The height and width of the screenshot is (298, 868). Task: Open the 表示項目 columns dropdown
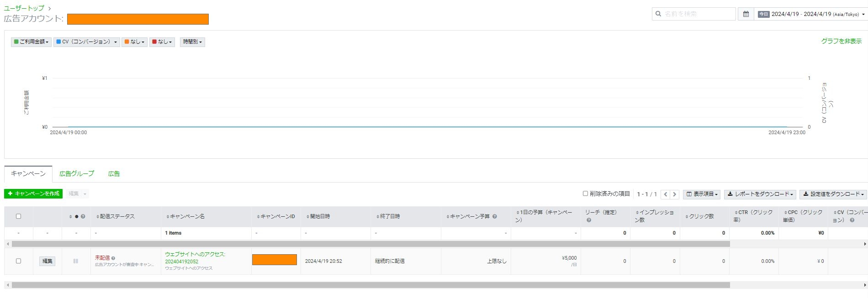(x=702, y=194)
